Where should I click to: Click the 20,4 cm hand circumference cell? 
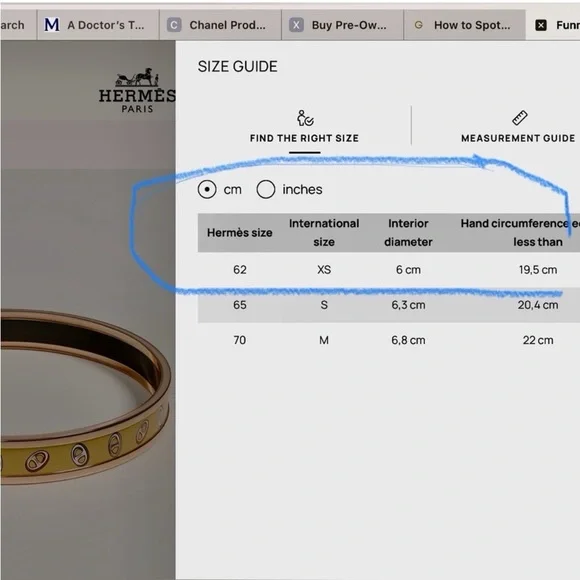(538, 305)
